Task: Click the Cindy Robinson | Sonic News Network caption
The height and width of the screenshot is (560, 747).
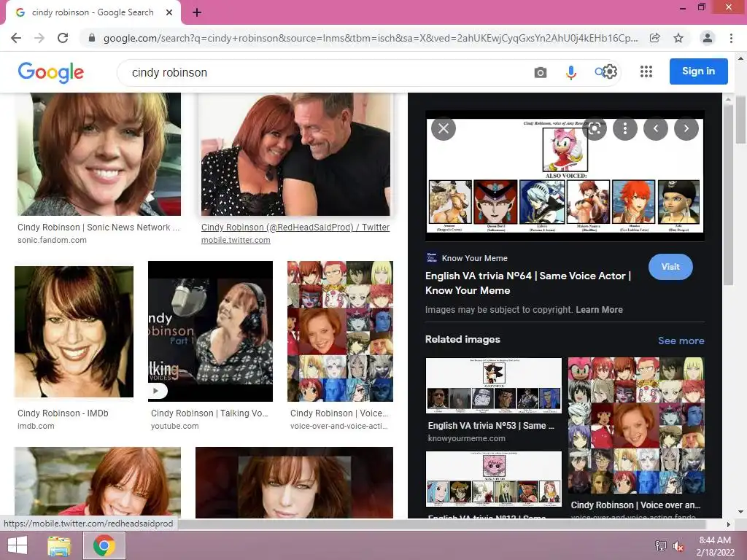Action: coord(98,227)
